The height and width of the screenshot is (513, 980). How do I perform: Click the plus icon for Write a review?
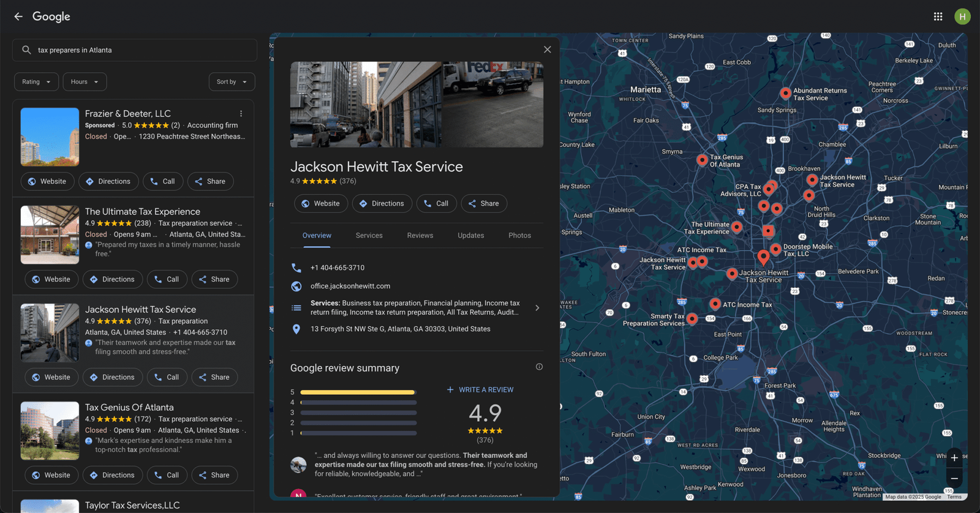450,389
